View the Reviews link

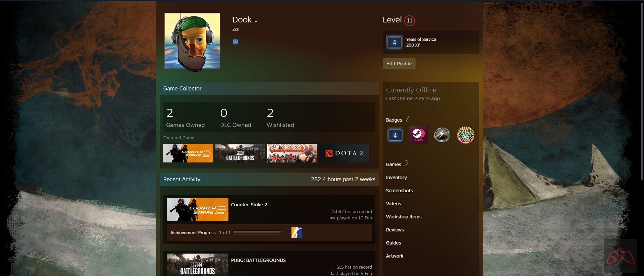[x=395, y=230]
